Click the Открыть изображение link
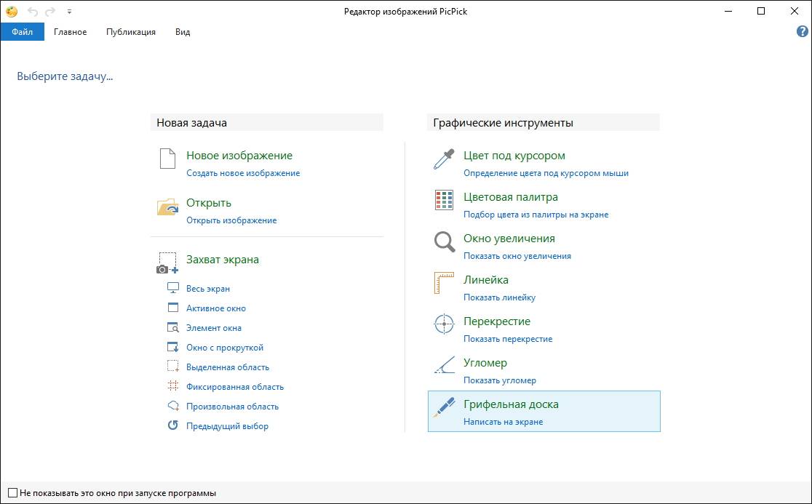The height and width of the screenshot is (504, 812). [231, 220]
